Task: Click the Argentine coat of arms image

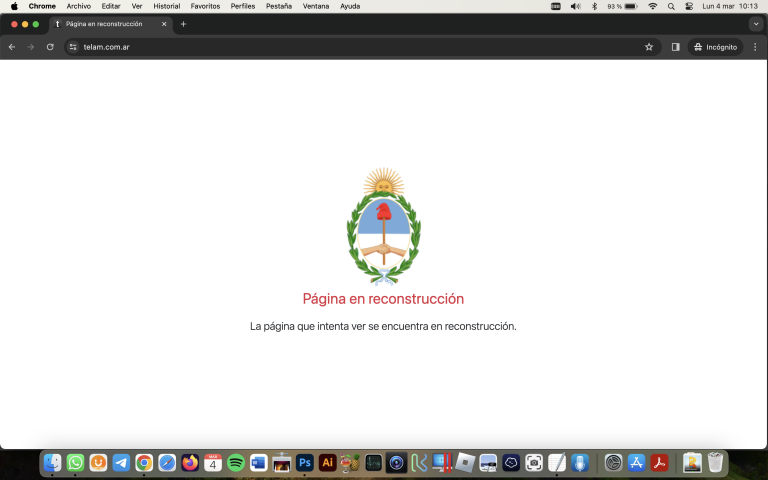Action: pos(384,226)
